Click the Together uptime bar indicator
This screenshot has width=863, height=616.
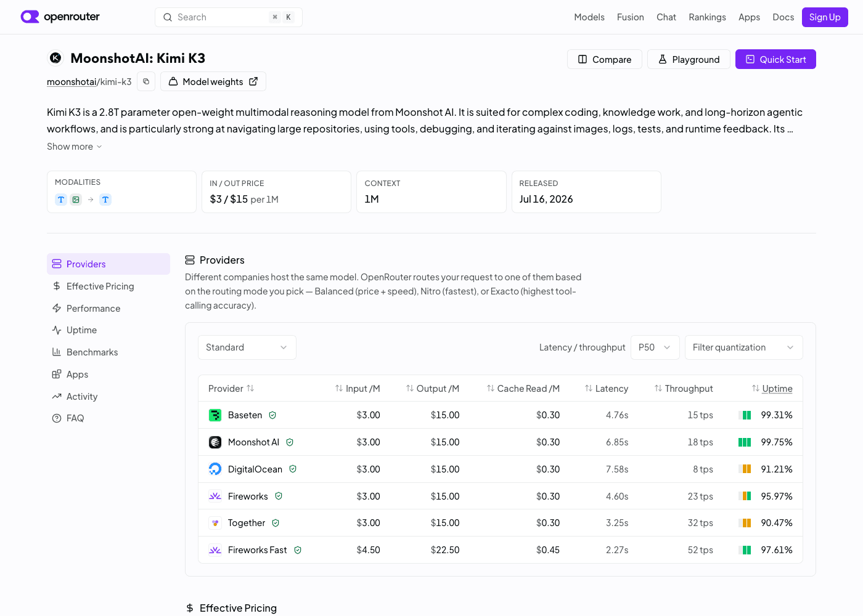pos(745,523)
